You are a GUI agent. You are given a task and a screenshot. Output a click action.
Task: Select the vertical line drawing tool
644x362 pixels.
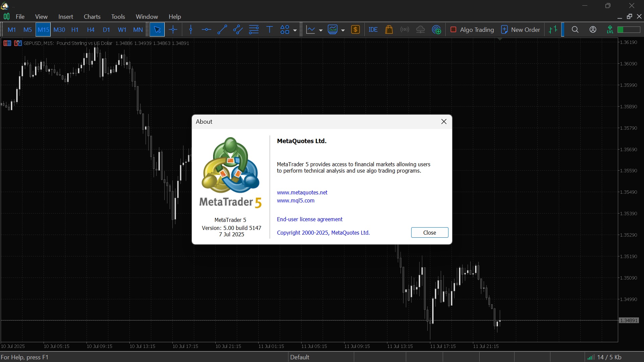tap(191, 30)
